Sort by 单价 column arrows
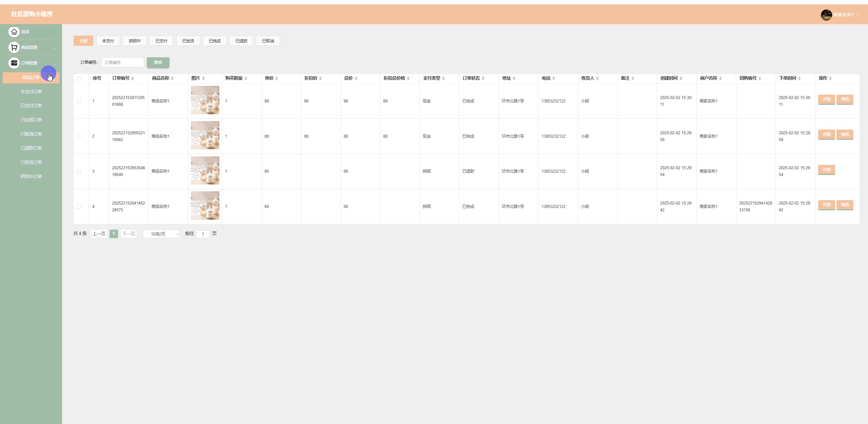This screenshot has width=868, height=424. (x=277, y=78)
